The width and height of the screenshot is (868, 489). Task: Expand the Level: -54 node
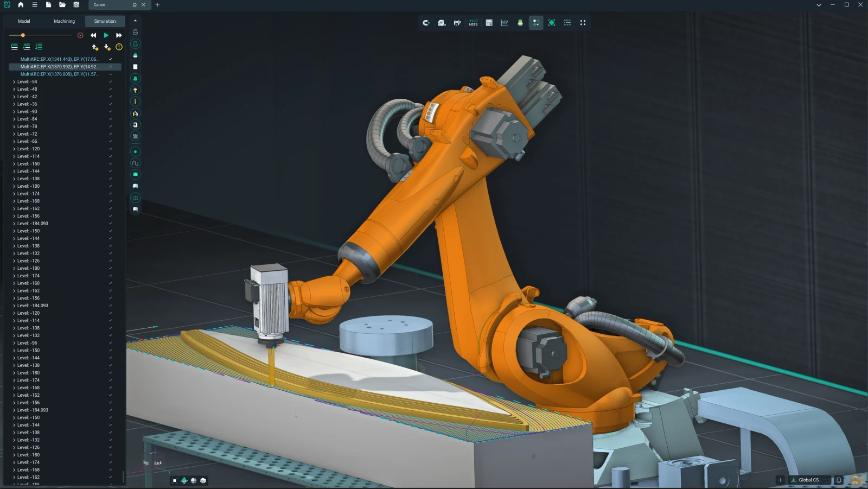[14, 81]
